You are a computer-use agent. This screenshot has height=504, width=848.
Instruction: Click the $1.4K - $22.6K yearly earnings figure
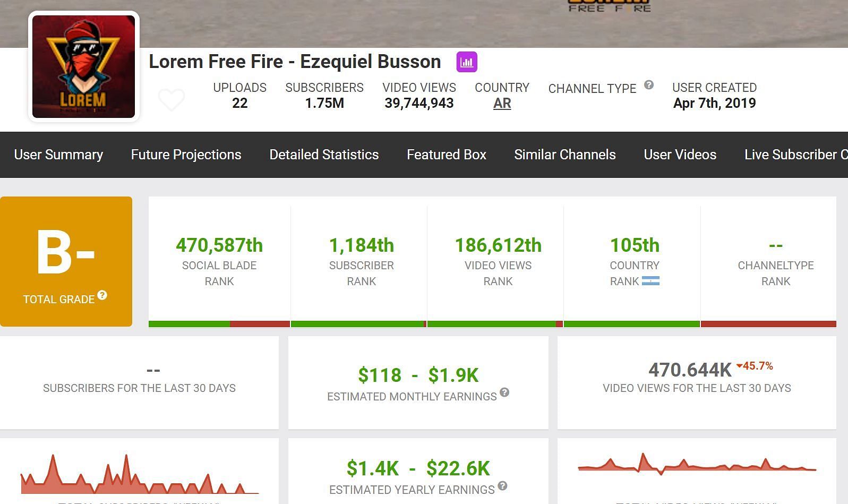tap(418, 468)
